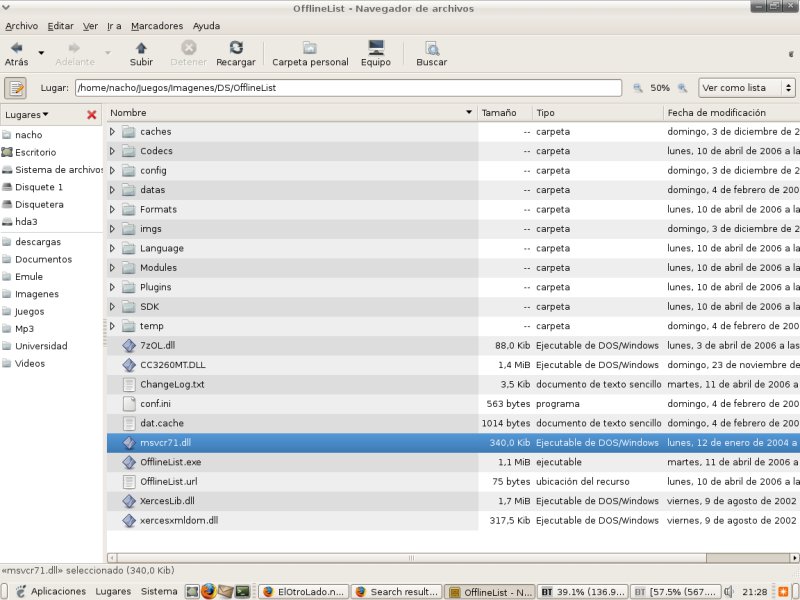Reload the folder with Recargar
Image resolution: width=800 pixels, height=600 pixels.
(235, 47)
